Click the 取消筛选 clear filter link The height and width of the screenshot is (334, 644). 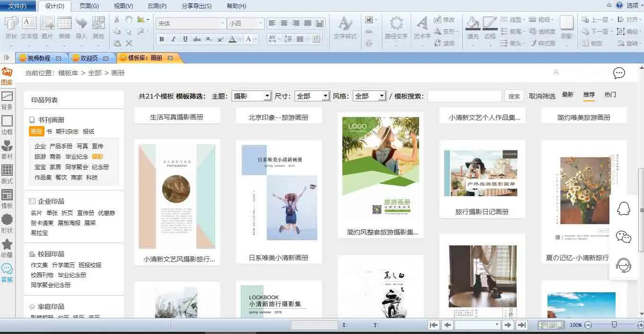[x=542, y=96]
